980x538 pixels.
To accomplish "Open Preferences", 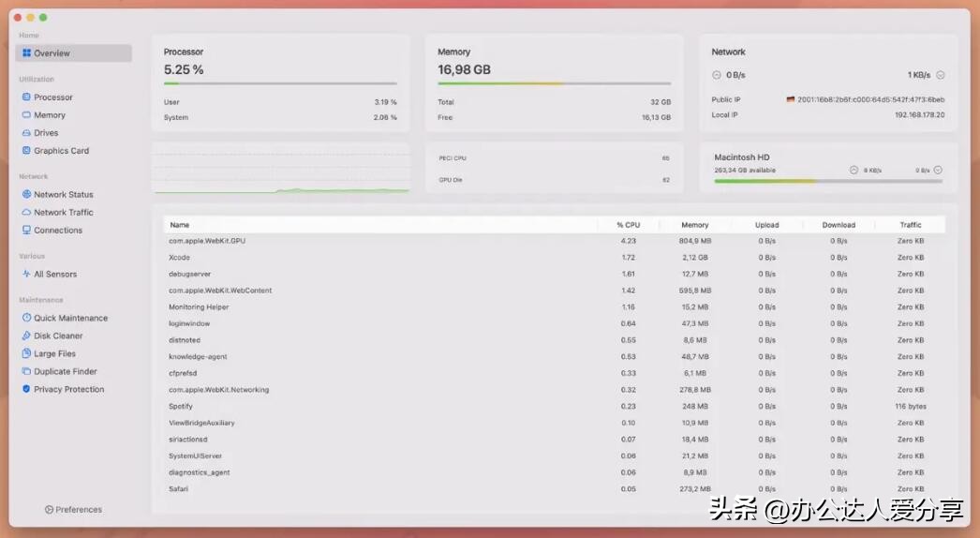I will (x=74, y=510).
